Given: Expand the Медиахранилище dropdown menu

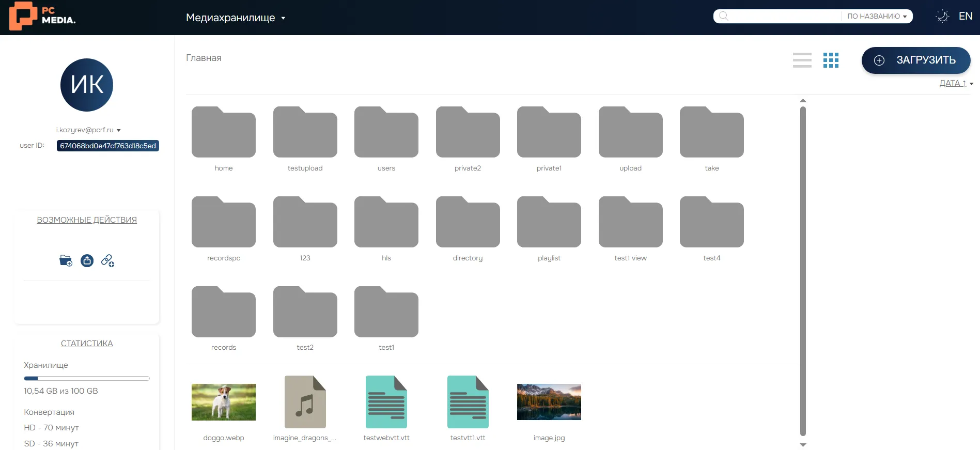Looking at the screenshot, I should pos(236,18).
